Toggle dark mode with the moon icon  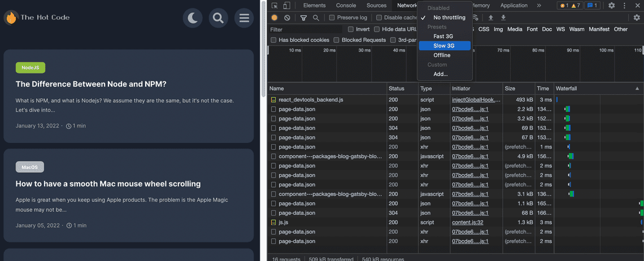(193, 18)
